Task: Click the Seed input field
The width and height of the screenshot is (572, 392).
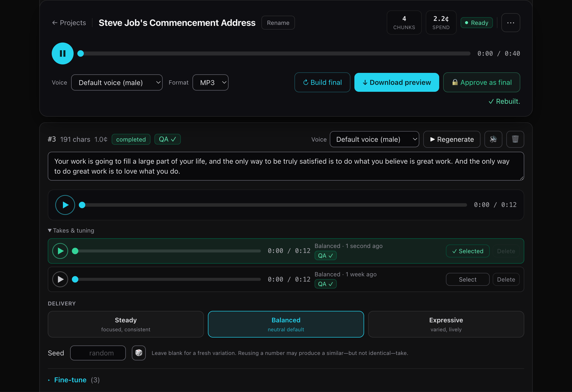Action: [x=98, y=353]
